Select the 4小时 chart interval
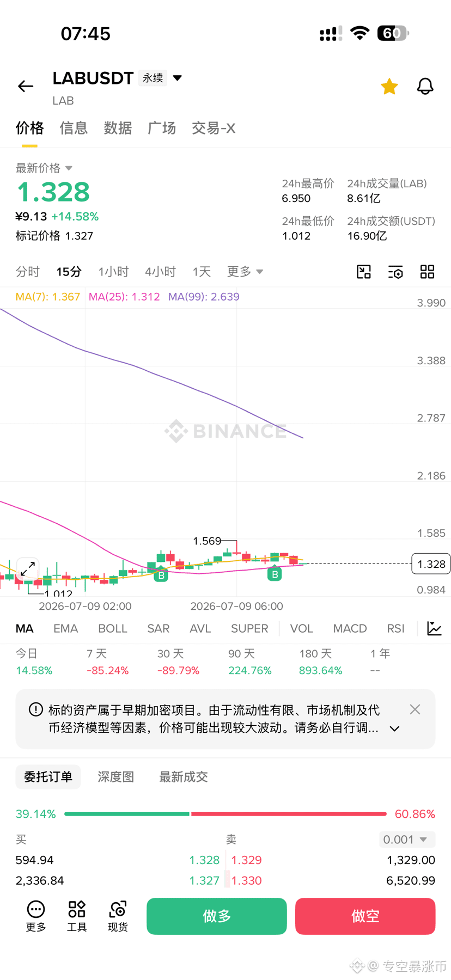This screenshot has height=980, width=451. coord(161,272)
